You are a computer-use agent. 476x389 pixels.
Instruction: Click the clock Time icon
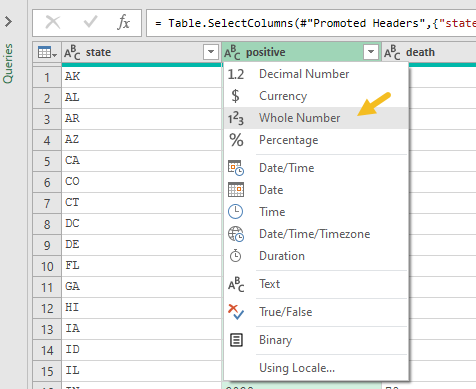236,212
